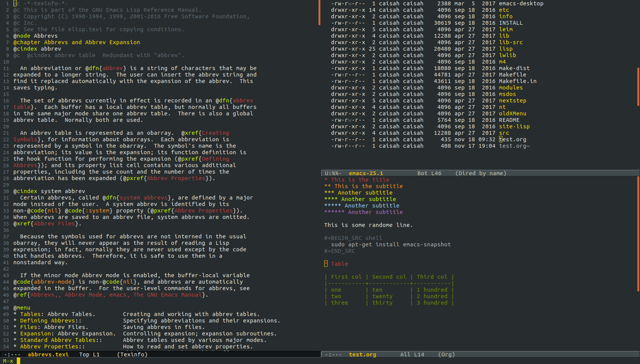Screen dimensions: 640x364
Task: Open the src directory entry
Action: [504, 133]
